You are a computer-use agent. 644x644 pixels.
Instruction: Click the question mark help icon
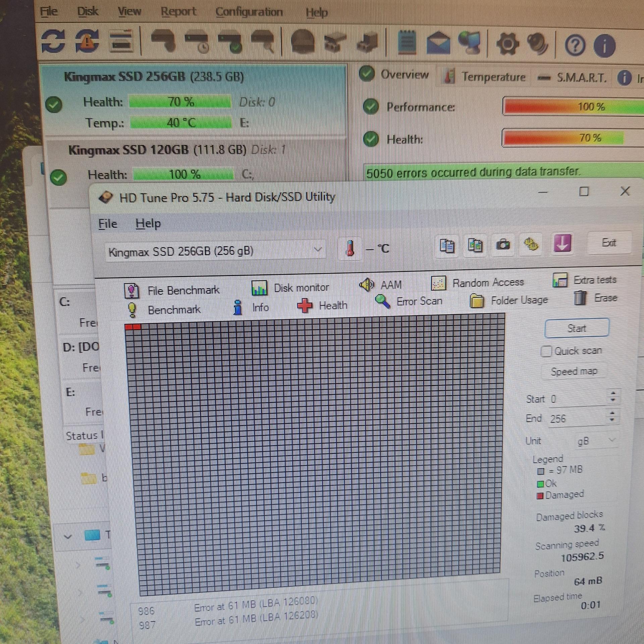(x=575, y=45)
